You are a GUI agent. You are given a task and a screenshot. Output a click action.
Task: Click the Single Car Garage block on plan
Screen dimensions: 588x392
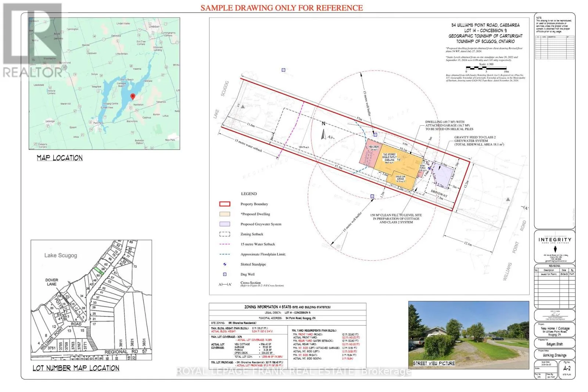(401, 179)
